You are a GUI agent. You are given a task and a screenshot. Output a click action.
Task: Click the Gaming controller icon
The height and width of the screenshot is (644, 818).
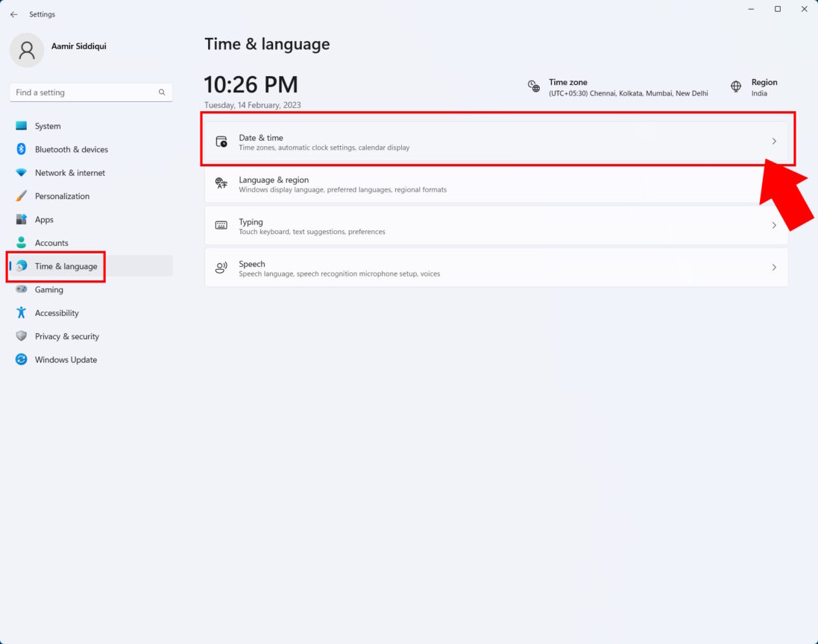(x=22, y=289)
